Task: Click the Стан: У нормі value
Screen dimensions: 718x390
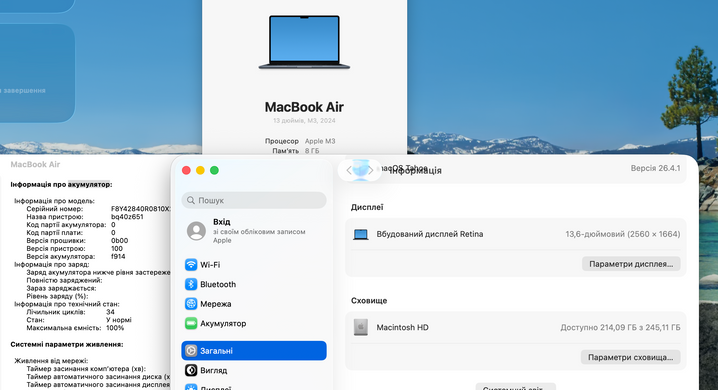Action: (x=119, y=320)
